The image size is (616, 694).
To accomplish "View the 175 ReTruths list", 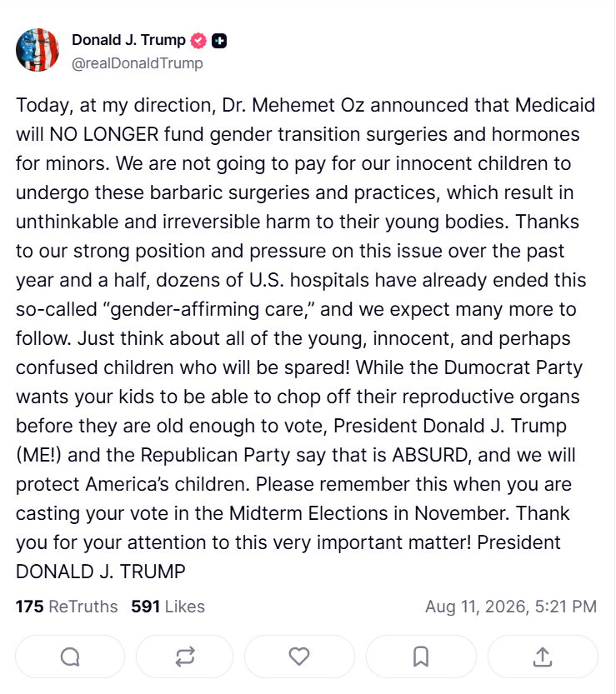I will [67, 607].
